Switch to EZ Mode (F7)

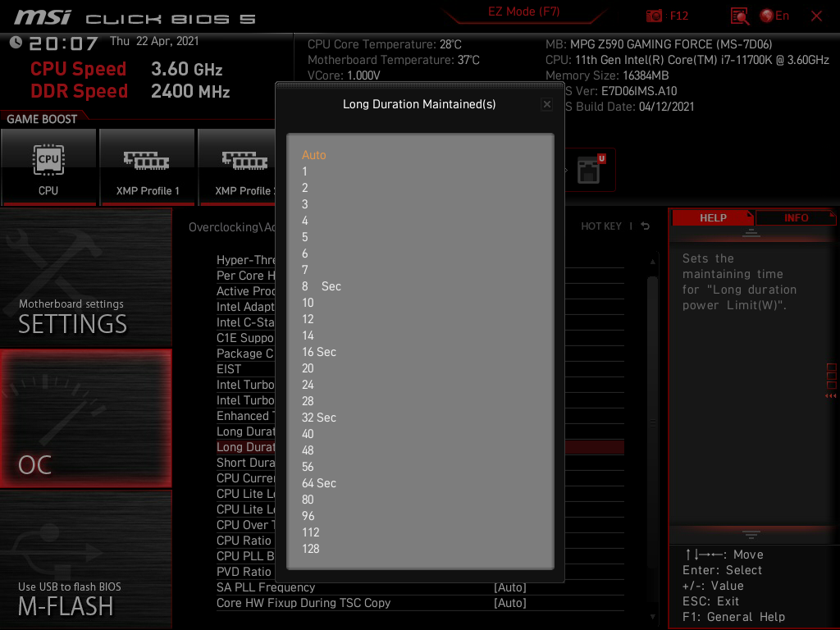click(x=524, y=11)
